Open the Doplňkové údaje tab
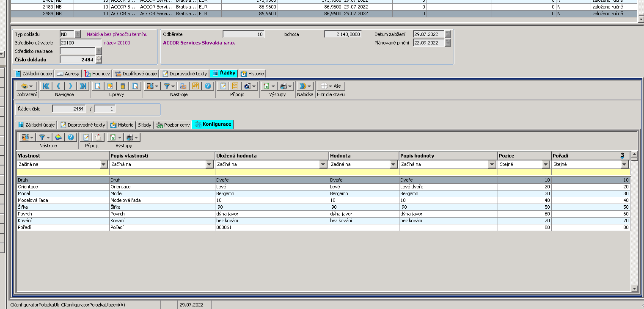The width and height of the screenshot is (644, 309). [136, 74]
